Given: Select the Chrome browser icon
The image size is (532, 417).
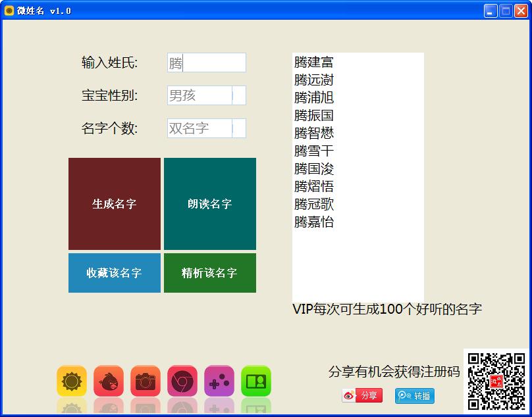Looking at the screenshot, I should tap(182, 381).
